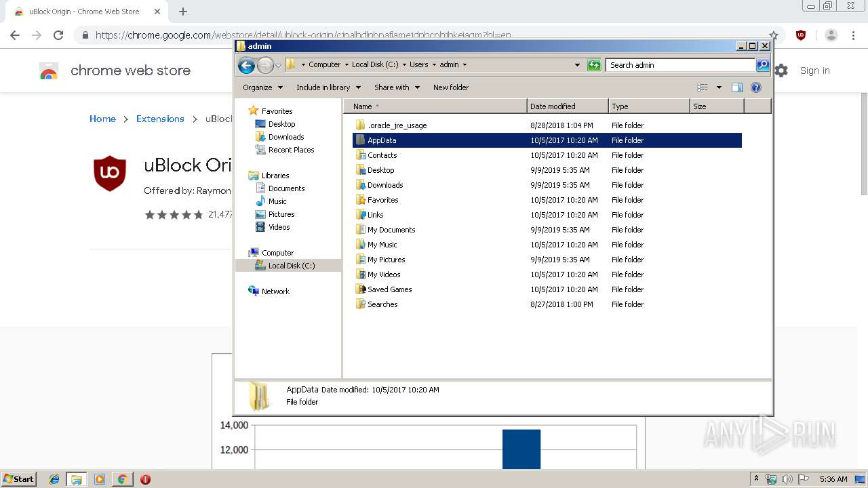This screenshot has height=488, width=868.
Task: Open recent pages dropdown next to Forward
Action: 278,65
